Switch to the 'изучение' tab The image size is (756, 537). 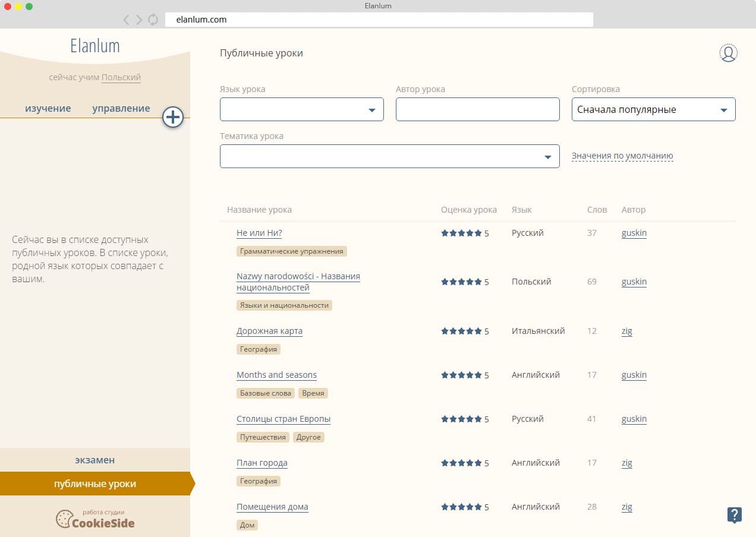pyautogui.click(x=48, y=108)
